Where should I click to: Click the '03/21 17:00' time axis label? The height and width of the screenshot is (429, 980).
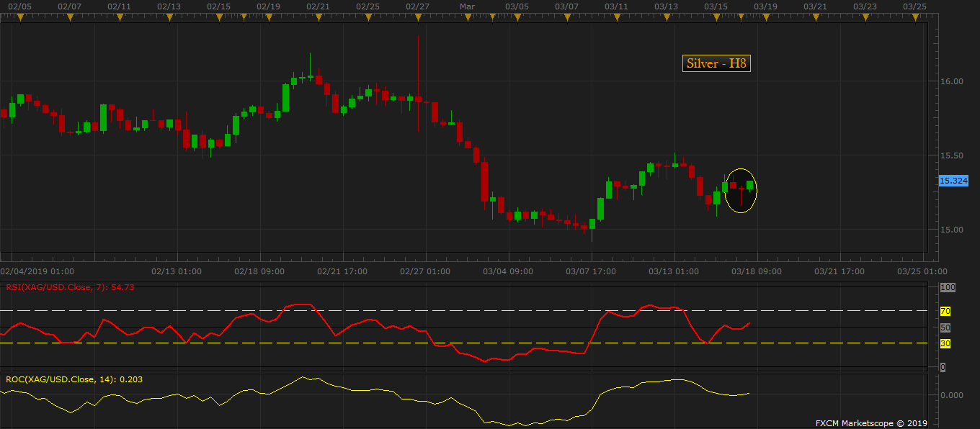click(x=839, y=271)
